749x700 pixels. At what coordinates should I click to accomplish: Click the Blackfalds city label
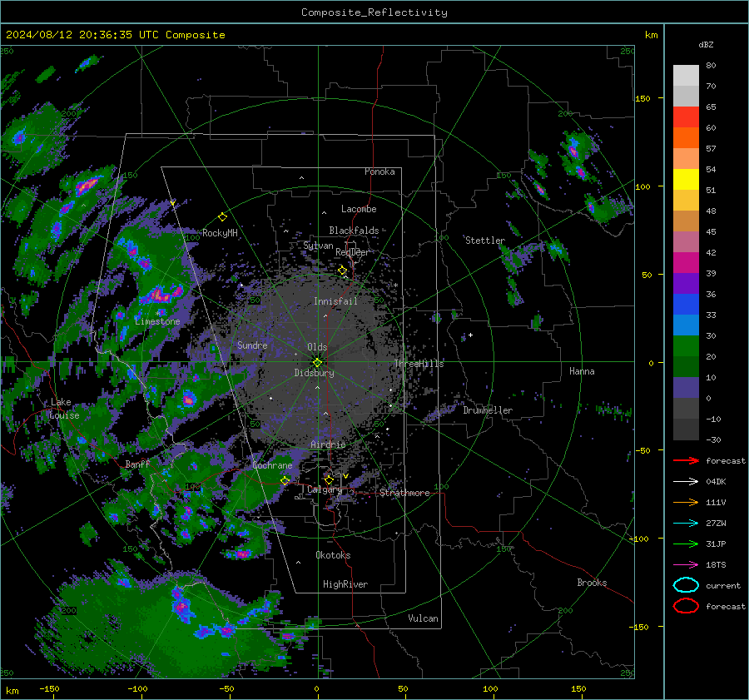click(x=354, y=231)
